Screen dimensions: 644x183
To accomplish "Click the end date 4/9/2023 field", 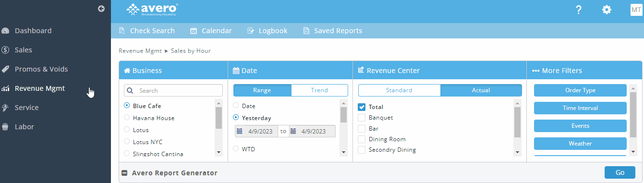I will click(312, 131).
